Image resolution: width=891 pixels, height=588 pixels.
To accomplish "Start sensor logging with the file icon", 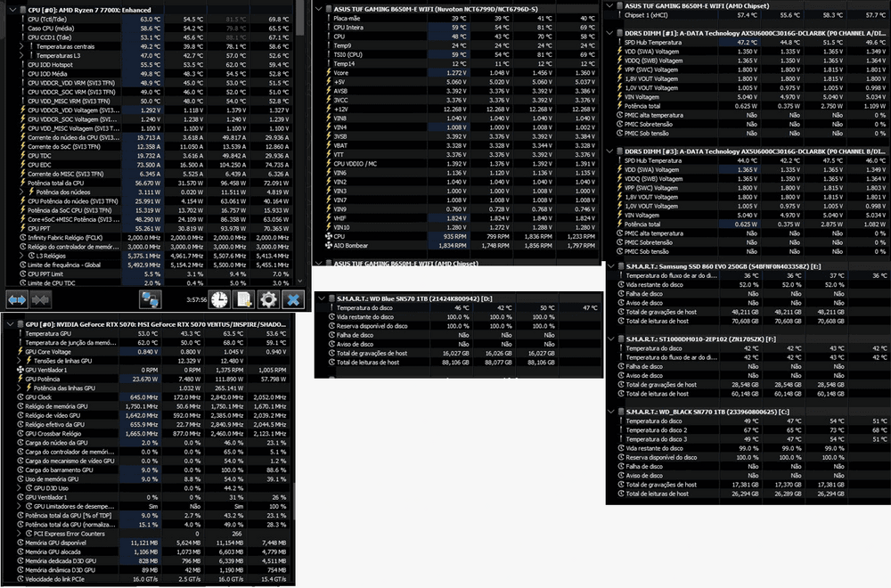I will (244, 299).
